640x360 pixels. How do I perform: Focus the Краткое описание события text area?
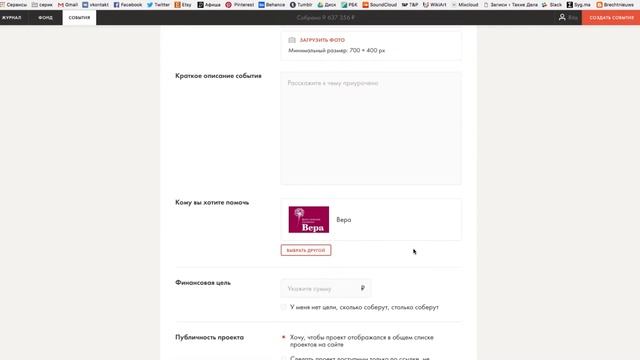[x=371, y=128]
